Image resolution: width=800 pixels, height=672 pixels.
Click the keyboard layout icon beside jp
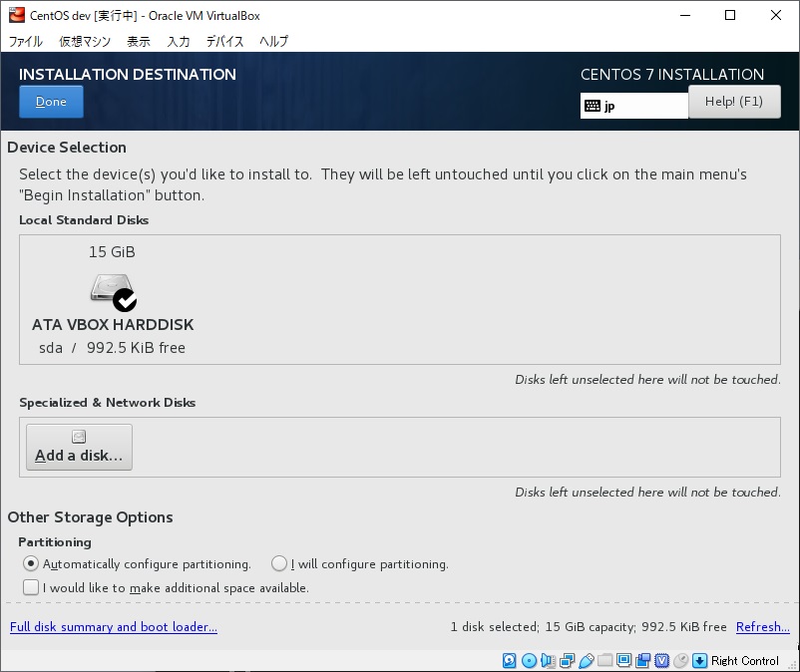click(x=593, y=106)
